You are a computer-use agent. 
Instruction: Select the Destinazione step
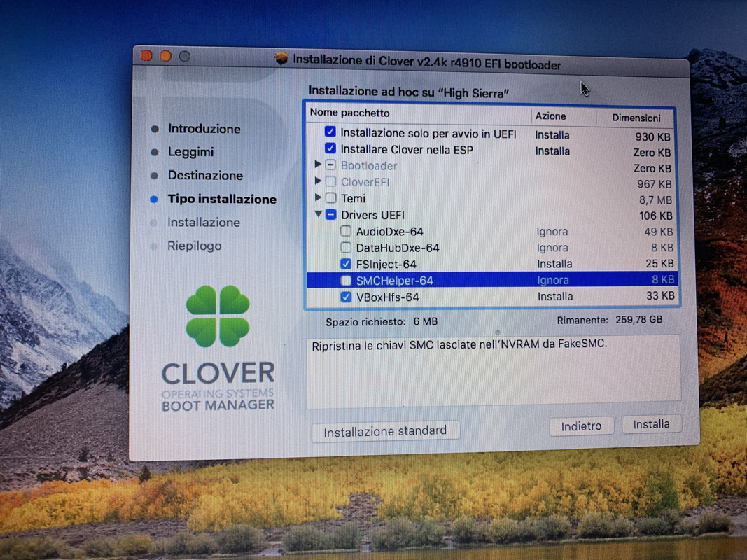tap(205, 175)
